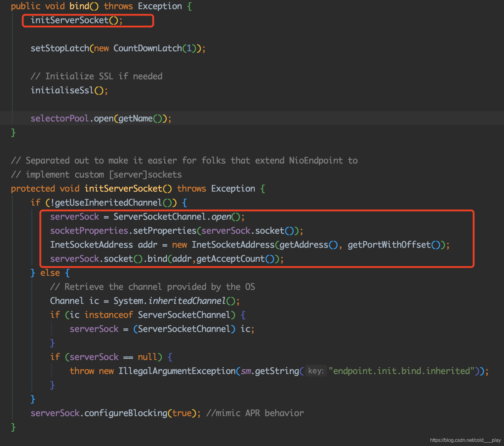Click the comment "Retrieve the channel provided by the OS"
The height and width of the screenshot is (446, 504).
pos(153,287)
